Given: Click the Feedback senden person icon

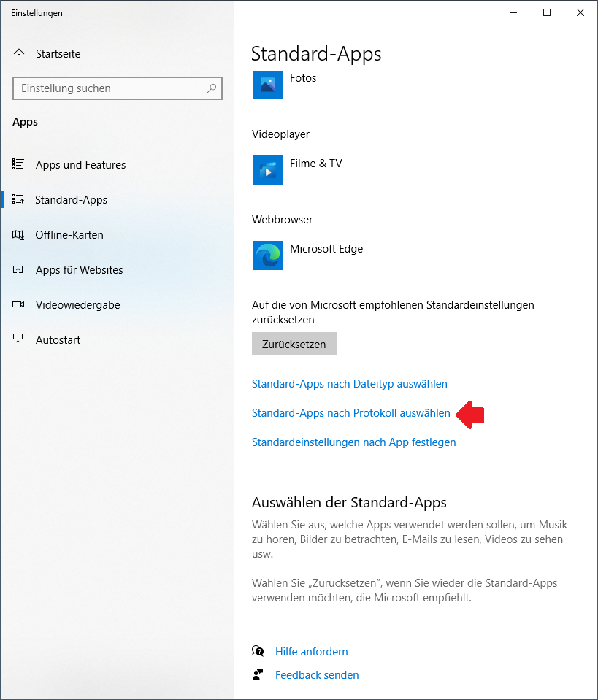Looking at the screenshot, I should click(257, 675).
